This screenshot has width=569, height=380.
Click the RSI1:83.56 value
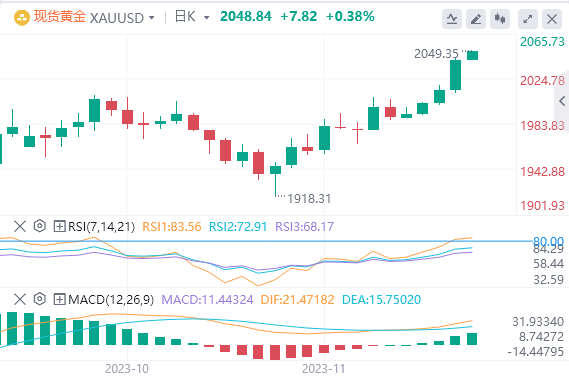click(x=172, y=227)
